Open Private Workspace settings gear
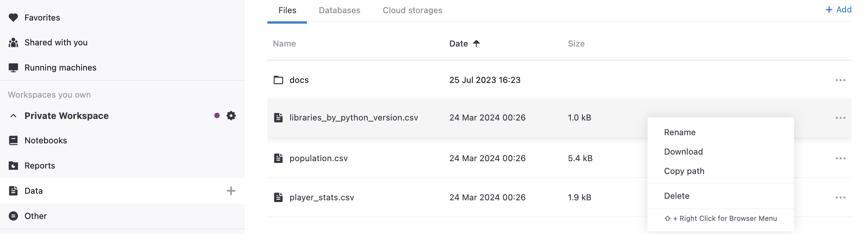 [x=231, y=115]
